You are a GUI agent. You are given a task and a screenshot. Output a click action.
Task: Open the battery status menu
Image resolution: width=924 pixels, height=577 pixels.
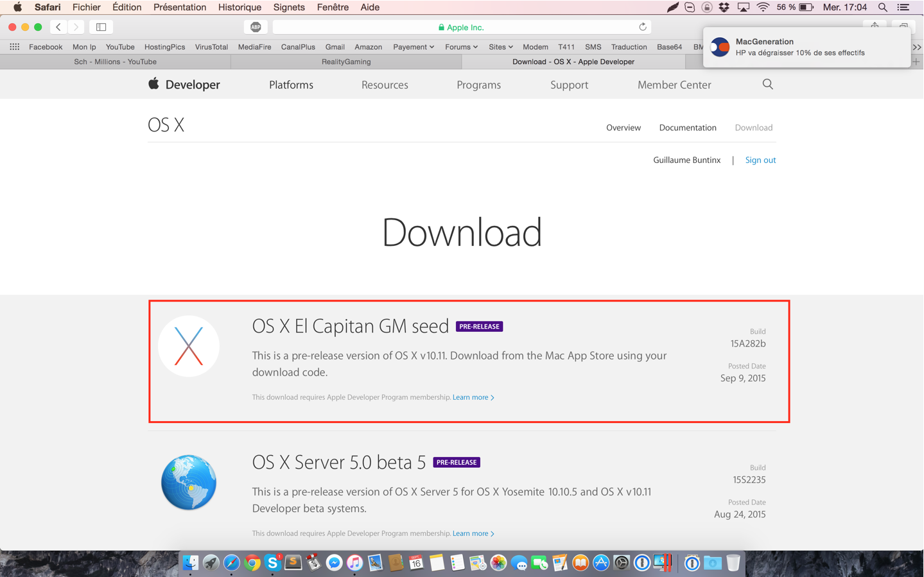click(806, 7)
